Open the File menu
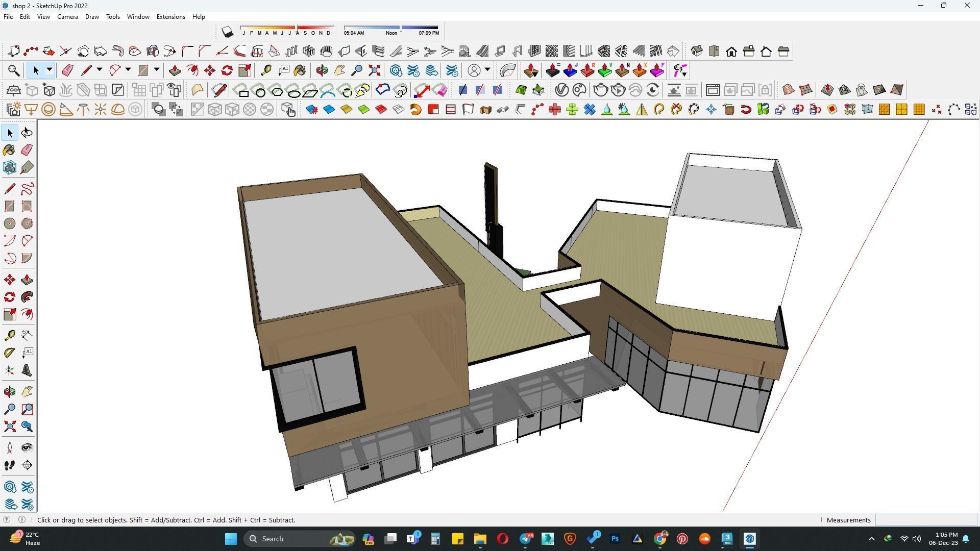 point(8,17)
